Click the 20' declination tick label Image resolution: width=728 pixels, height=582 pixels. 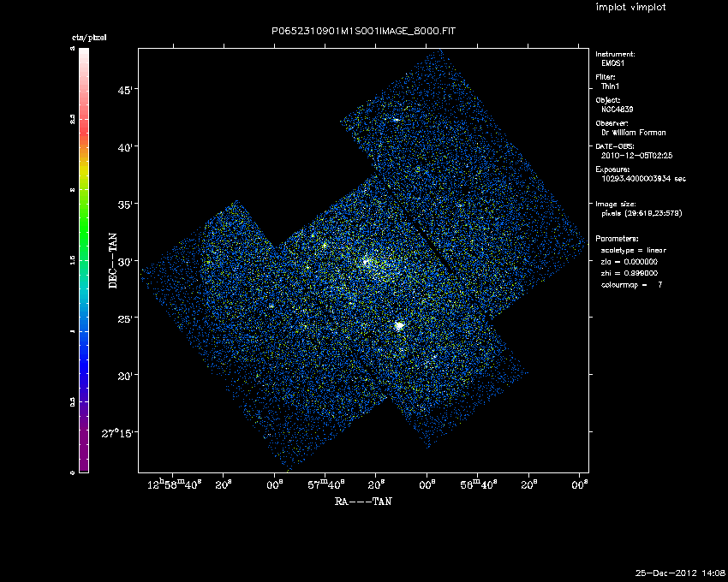point(126,377)
